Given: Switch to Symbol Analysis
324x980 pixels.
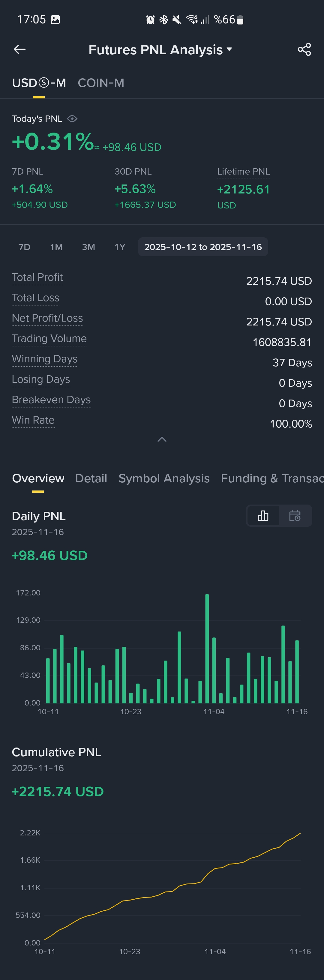Looking at the screenshot, I should point(163,478).
